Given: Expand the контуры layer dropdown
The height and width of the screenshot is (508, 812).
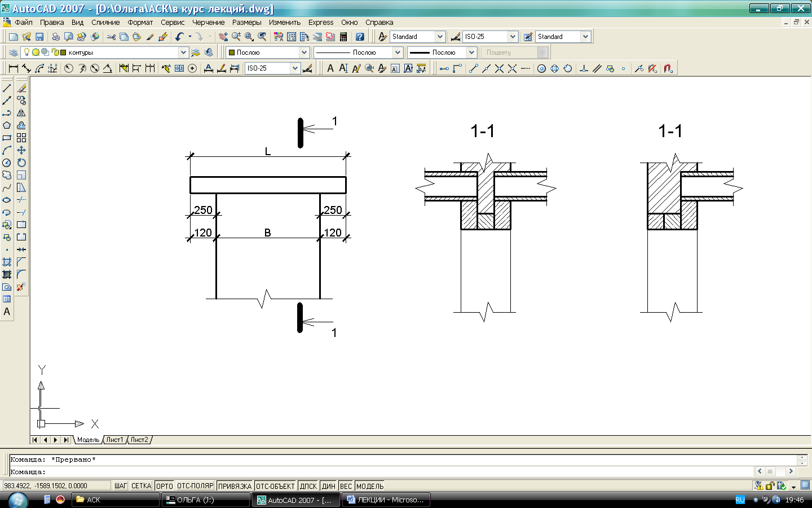Looking at the screenshot, I should tap(183, 52).
